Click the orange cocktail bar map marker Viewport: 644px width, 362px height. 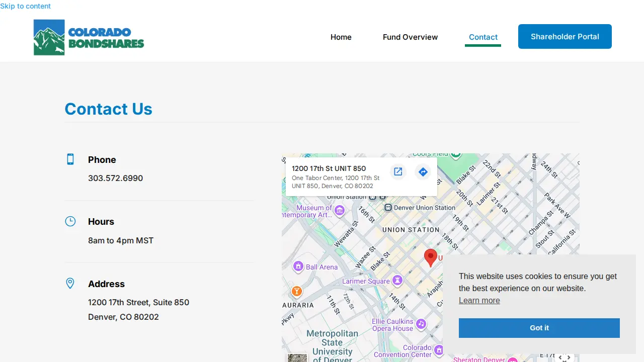tap(297, 291)
